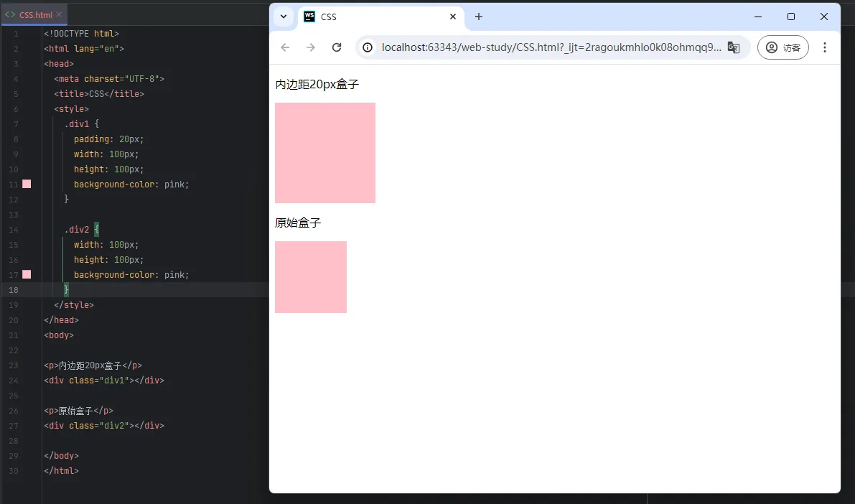Open site information via the address bar info icon
The height and width of the screenshot is (504, 855).
(367, 47)
